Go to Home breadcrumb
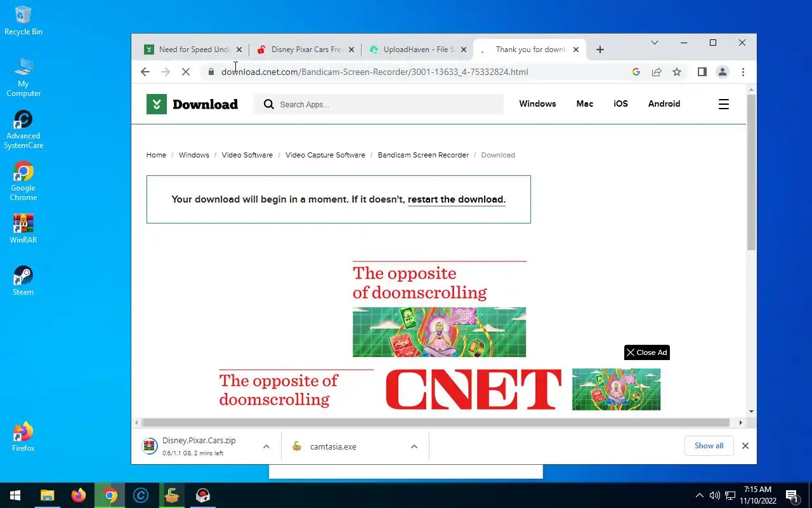The image size is (812, 508). [156, 155]
